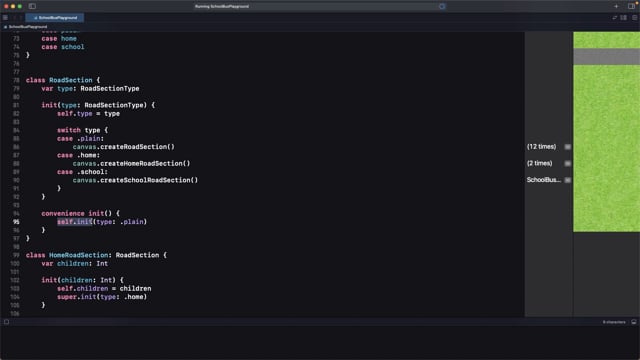Click 'var type: RoadSectionType' declaration
Image resolution: width=640 pixels, height=360 pixels.
click(90, 89)
